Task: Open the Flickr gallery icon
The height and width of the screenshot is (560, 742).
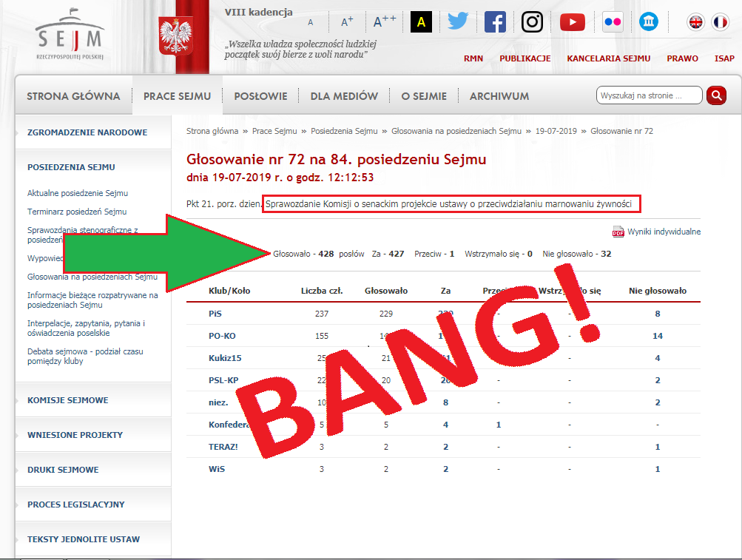Action: coord(613,22)
